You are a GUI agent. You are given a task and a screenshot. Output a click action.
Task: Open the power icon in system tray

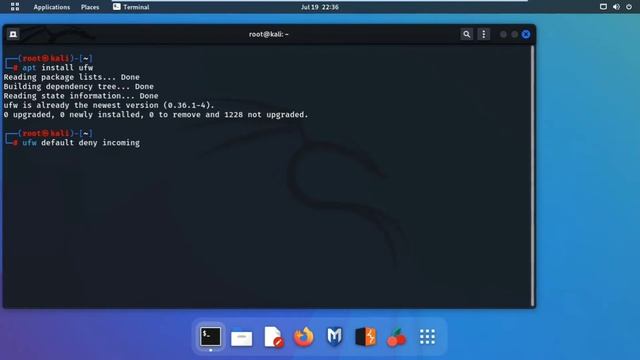pyautogui.click(x=629, y=7)
